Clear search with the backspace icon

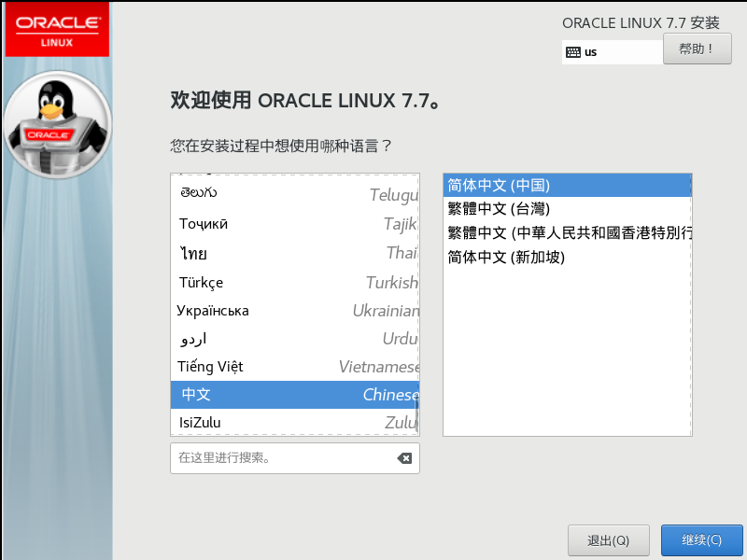404,458
